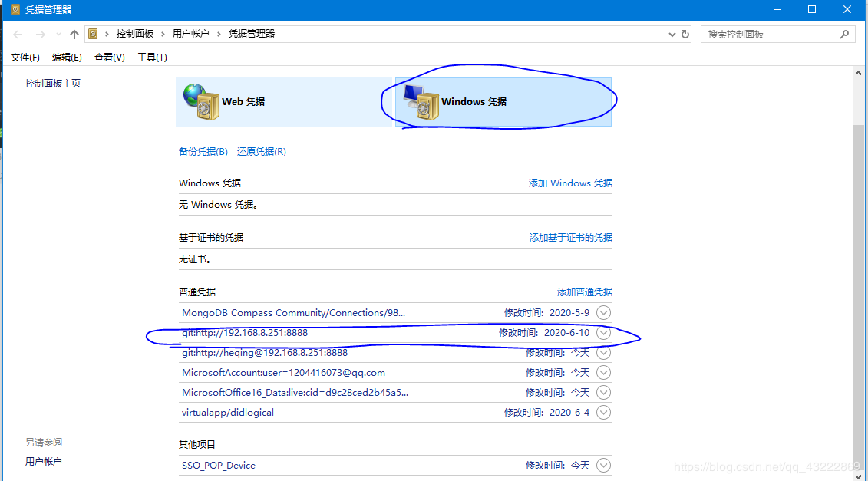Click the Credential Manager title bar icon
Viewport: 868px width, 481px height.
pyautogui.click(x=15, y=9)
